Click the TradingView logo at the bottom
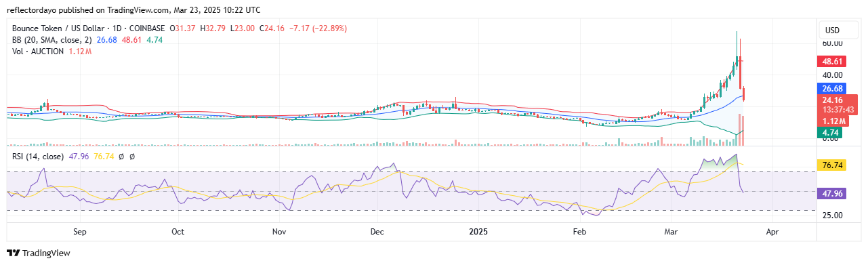This screenshot has width=868, height=265. point(38,253)
